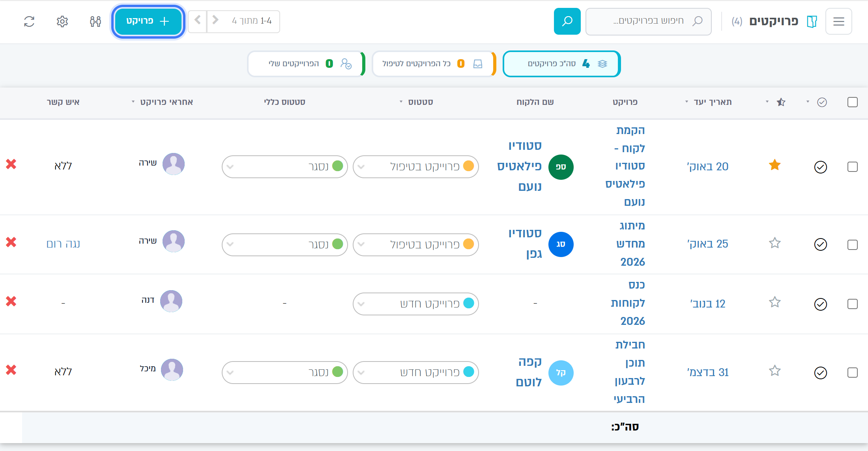868x451 pixels.
Task: Click מיכל owner avatar
Action: click(x=172, y=370)
